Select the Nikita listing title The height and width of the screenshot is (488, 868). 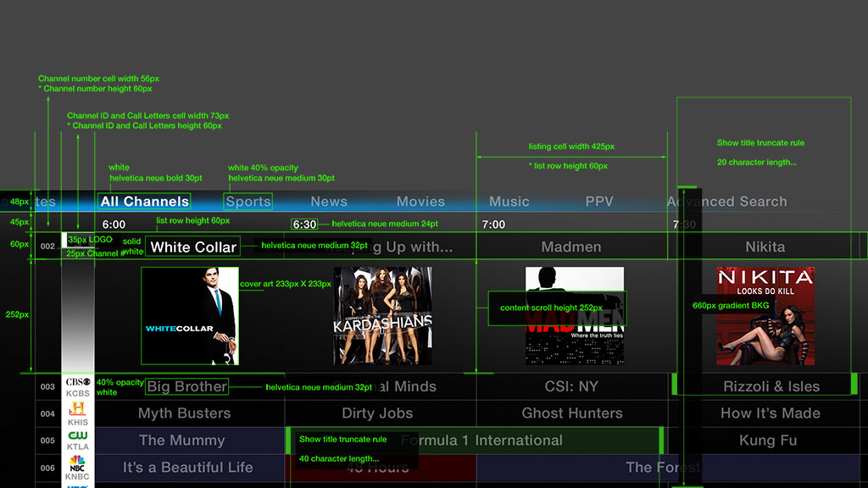coord(765,247)
